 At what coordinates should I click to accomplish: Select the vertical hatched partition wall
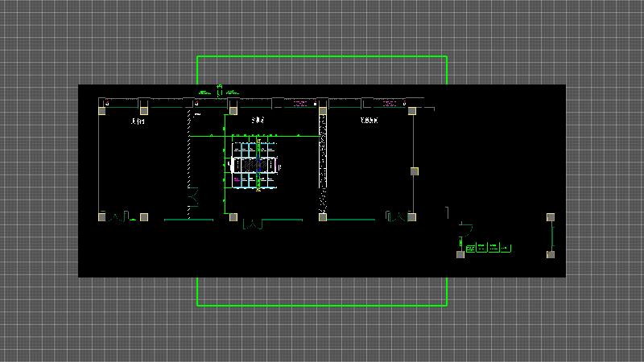pyautogui.click(x=189, y=161)
